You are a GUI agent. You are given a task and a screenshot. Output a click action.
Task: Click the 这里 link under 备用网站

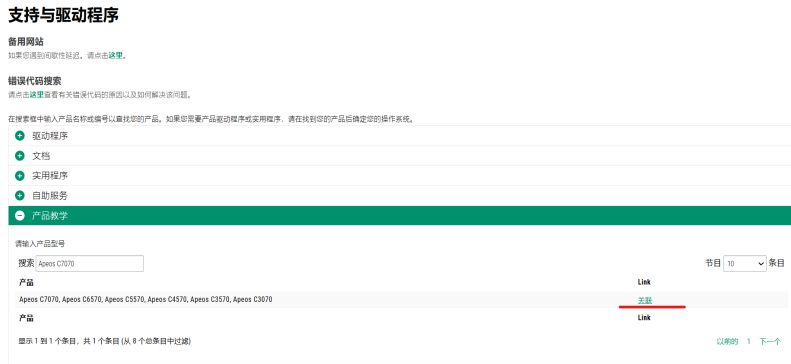pyautogui.click(x=116, y=55)
